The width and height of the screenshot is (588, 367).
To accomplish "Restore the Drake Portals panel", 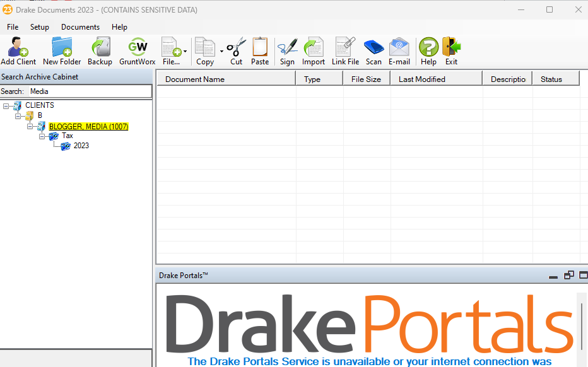I will (x=569, y=275).
